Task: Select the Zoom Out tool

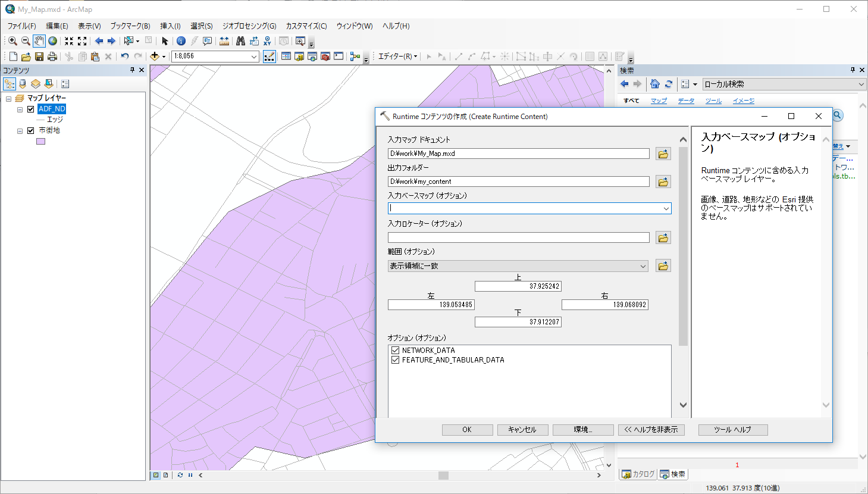Action: coord(26,41)
